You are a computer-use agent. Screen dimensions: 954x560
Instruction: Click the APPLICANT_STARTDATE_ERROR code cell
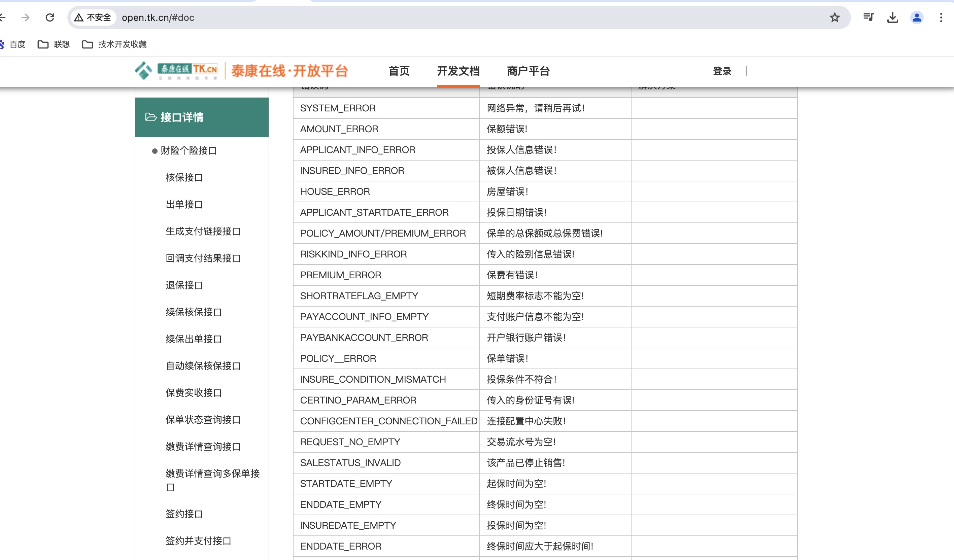pyautogui.click(x=386, y=212)
